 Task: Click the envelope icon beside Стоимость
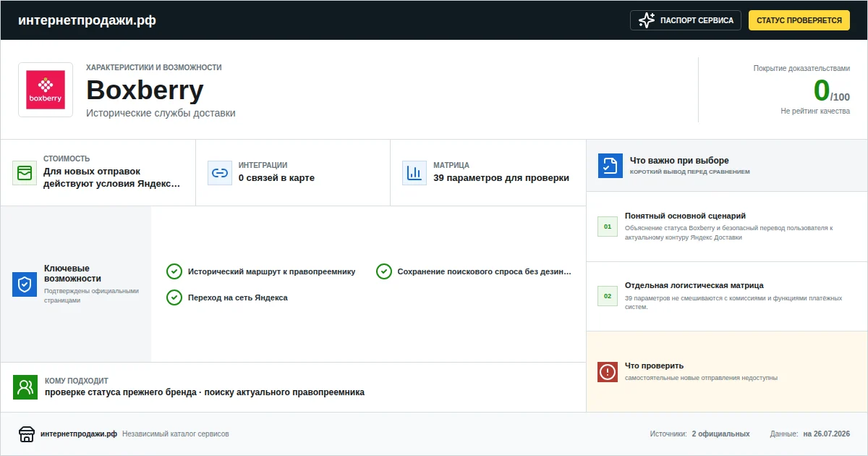pyautogui.click(x=25, y=173)
